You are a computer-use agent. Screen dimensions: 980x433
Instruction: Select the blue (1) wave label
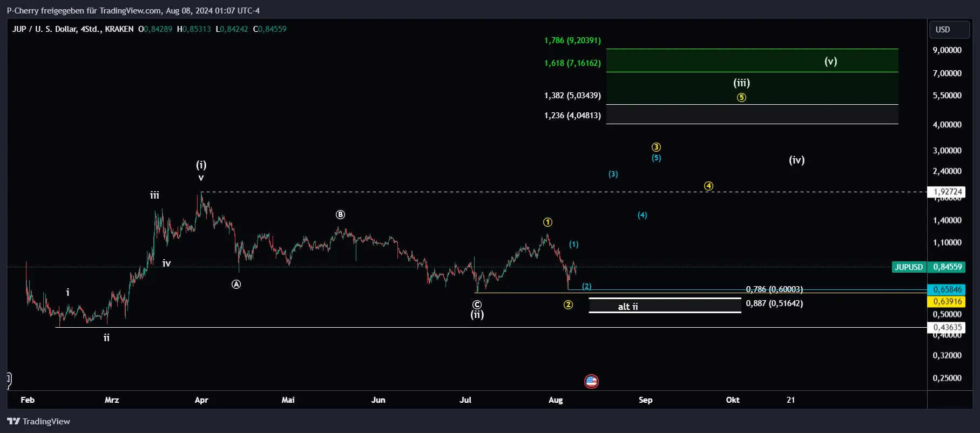pyautogui.click(x=573, y=245)
